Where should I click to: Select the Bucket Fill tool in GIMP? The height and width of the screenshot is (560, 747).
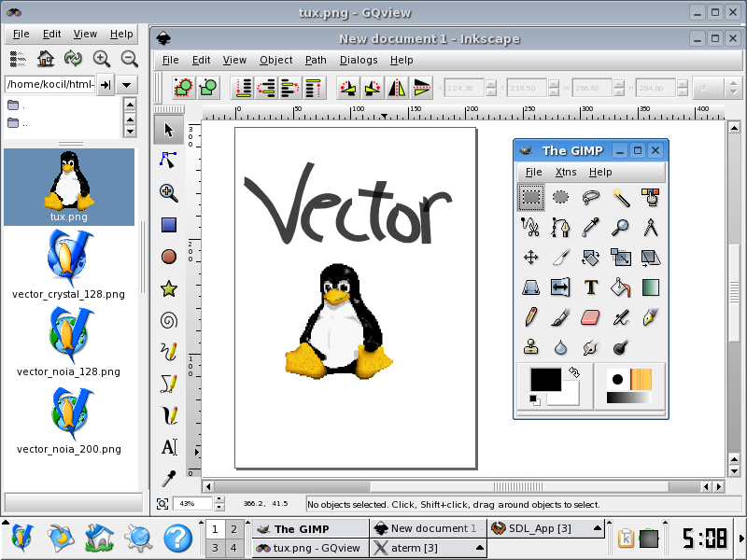pyautogui.click(x=621, y=287)
